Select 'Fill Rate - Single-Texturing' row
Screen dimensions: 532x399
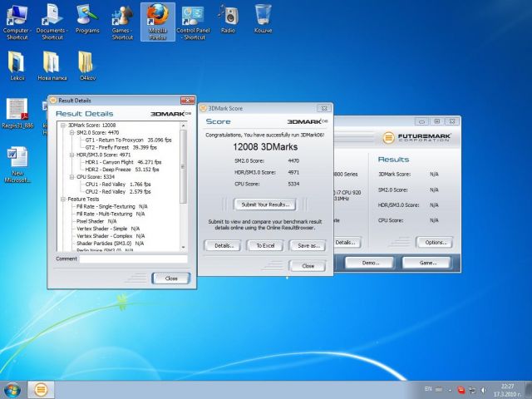tap(112, 206)
